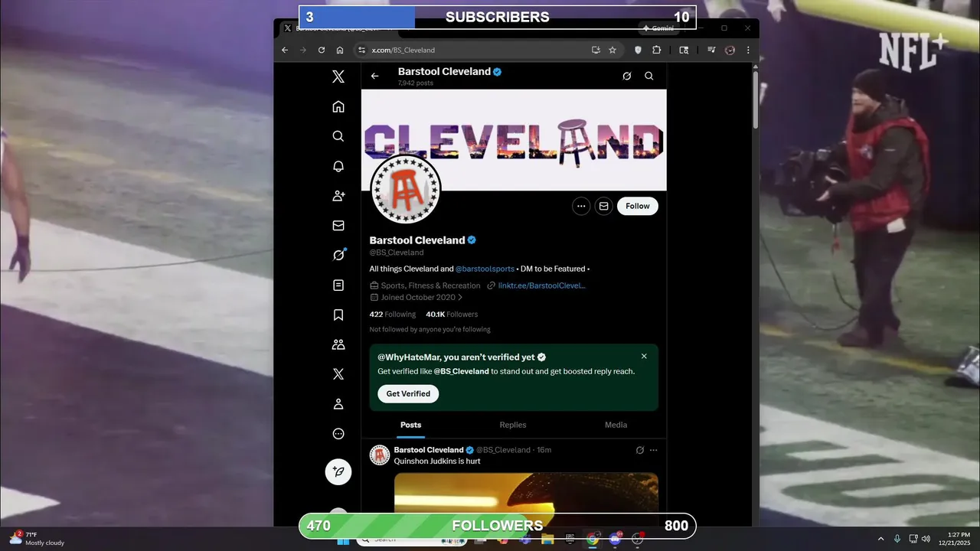Image resolution: width=980 pixels, height=551 pixels.
Task: Open volume control in system tray
Action: point(926,539)
